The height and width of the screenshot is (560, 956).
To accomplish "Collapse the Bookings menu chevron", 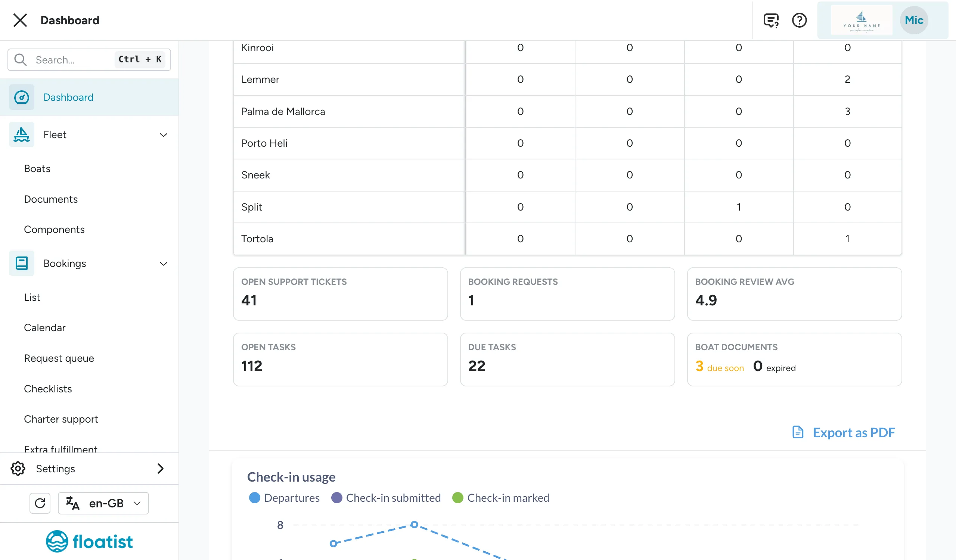I will 164,264.
